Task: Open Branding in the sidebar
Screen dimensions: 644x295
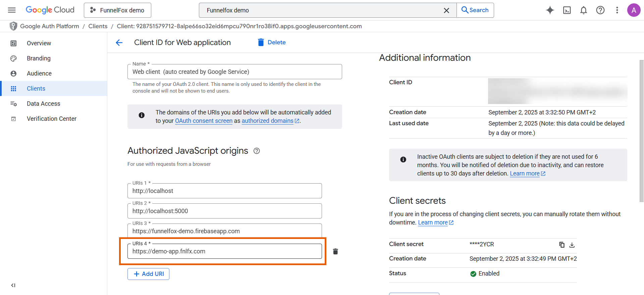Action: click(54, 58)
